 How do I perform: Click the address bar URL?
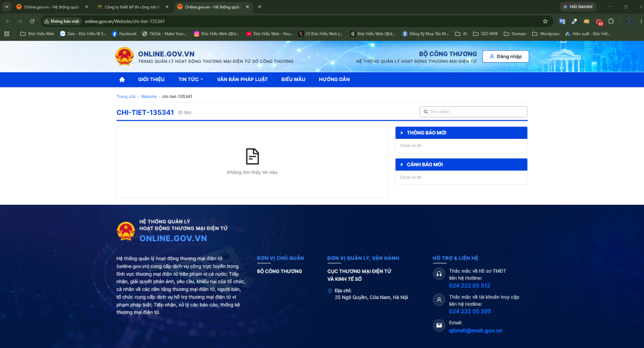click(x=125, y=21)
